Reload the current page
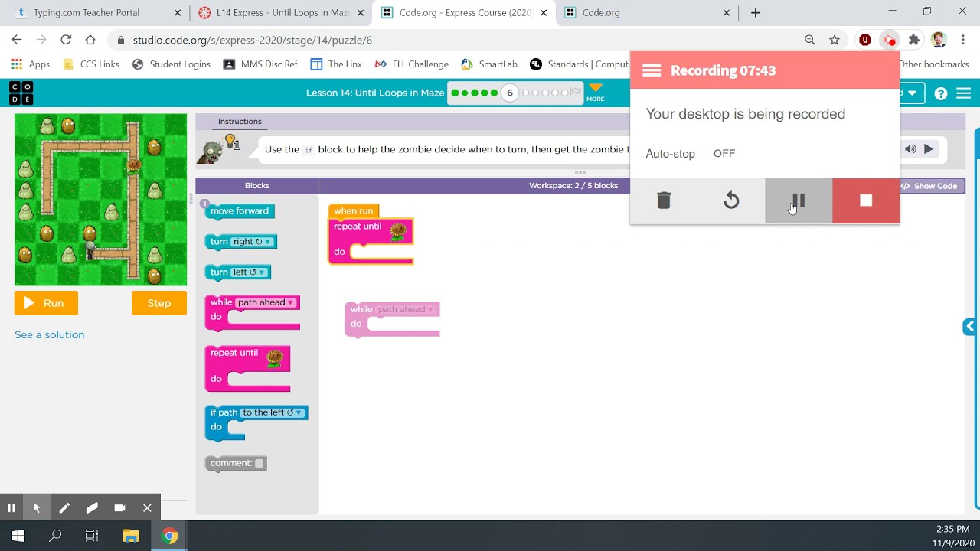The height and width of the screenshot is (551, 980). pyautogui.click(x=66, y=40)
